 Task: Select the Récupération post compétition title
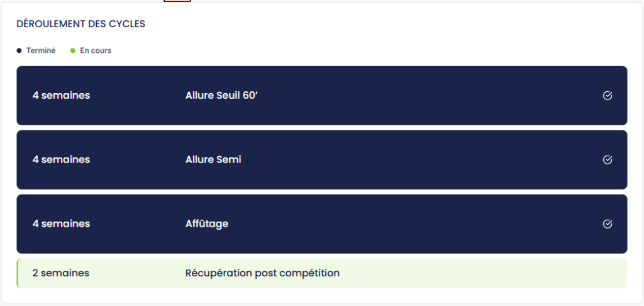[262, 273]
